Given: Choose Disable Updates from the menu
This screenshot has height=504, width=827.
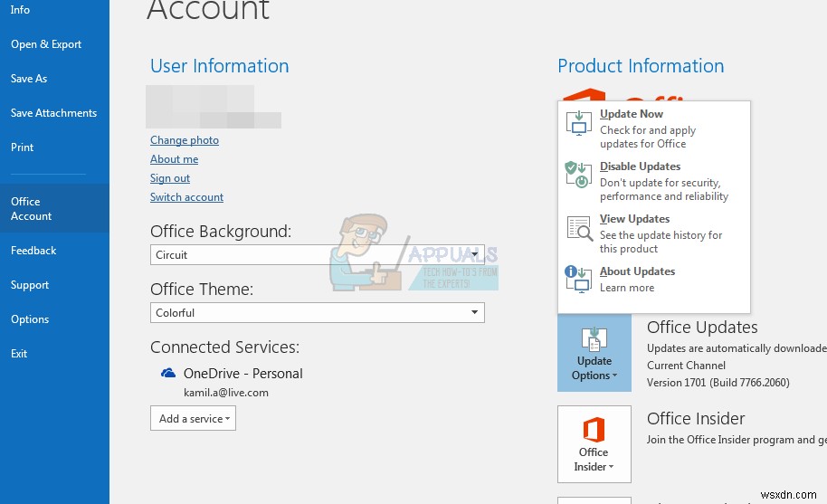Looking at the screenshot, I should coord(654,181).
